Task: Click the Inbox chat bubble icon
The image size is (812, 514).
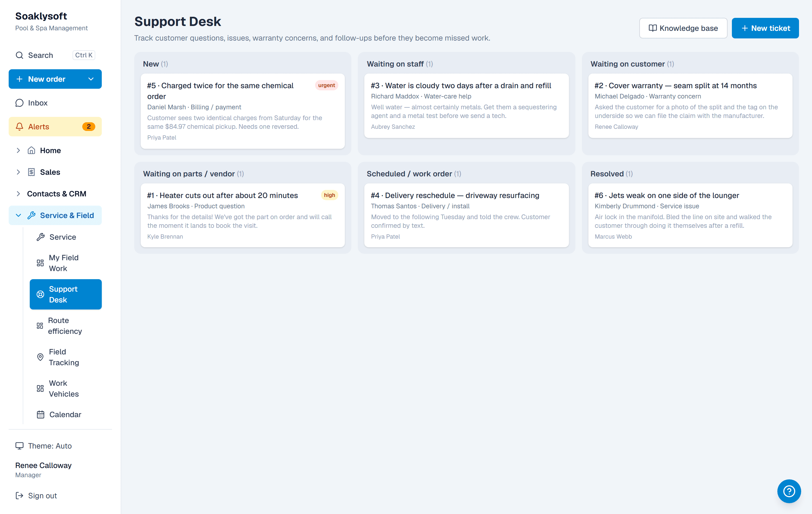Action: 19,103
